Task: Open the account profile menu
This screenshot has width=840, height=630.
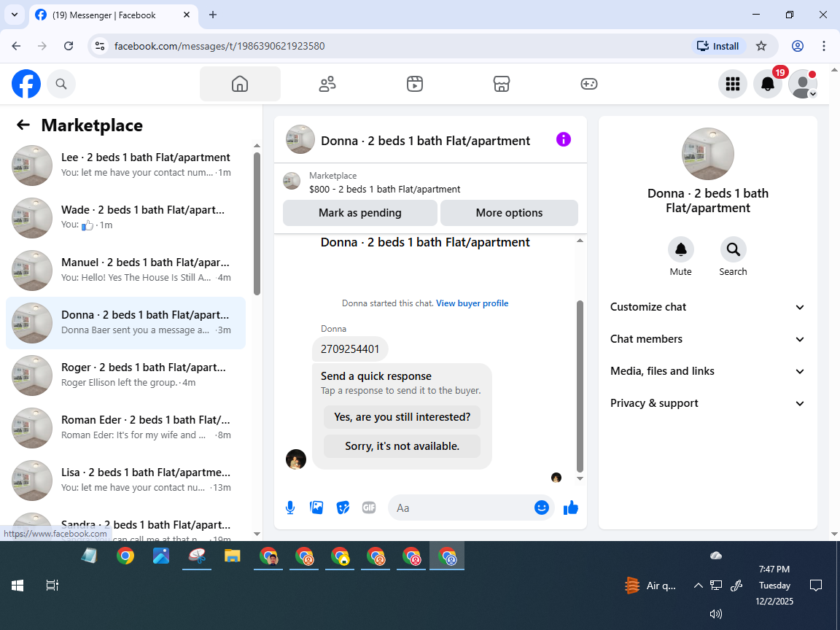Action: tap(803, 84)
